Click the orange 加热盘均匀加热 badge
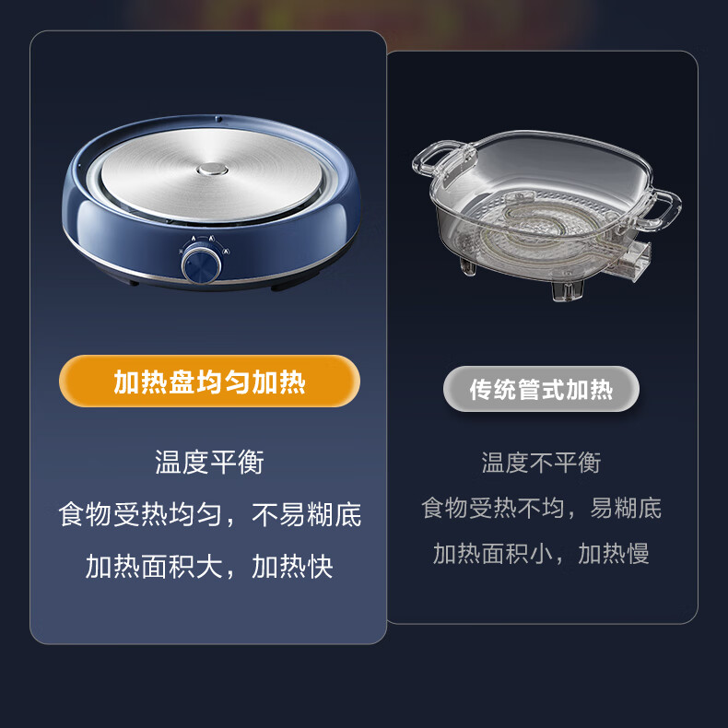Screen dimensions: 728x728 (209, 382)
